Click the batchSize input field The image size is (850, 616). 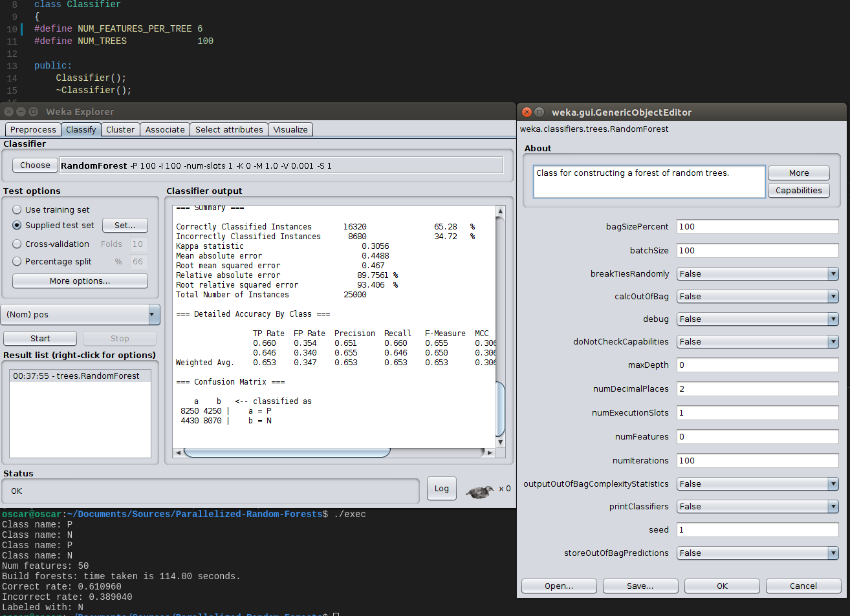tap(757, 250)
